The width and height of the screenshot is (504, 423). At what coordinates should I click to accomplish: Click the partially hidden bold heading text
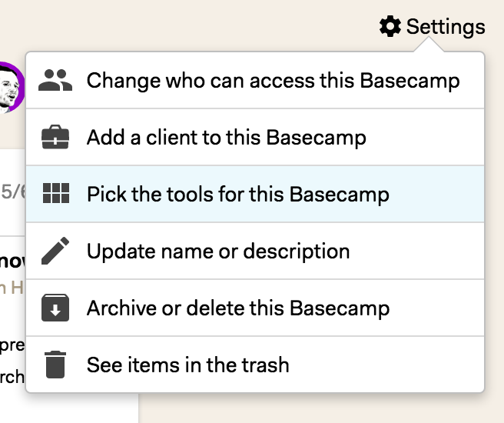(12, 261)
